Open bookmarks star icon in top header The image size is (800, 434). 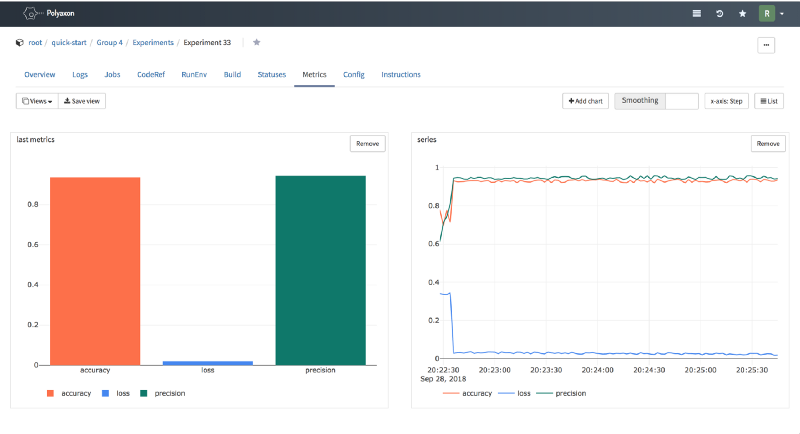tap(742, 14)
